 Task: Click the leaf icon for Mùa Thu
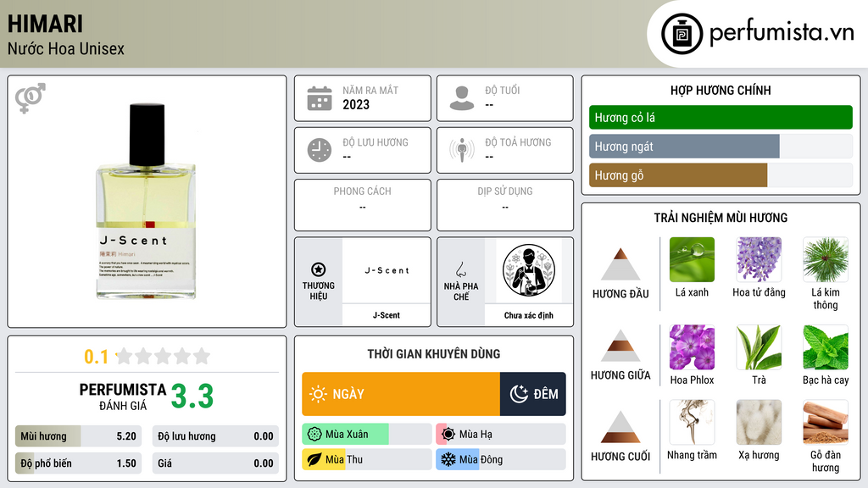314,459
